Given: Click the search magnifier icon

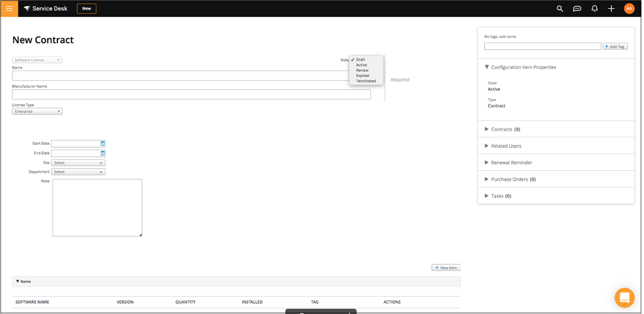Looking at the screenshot, I should click(560, 9).
